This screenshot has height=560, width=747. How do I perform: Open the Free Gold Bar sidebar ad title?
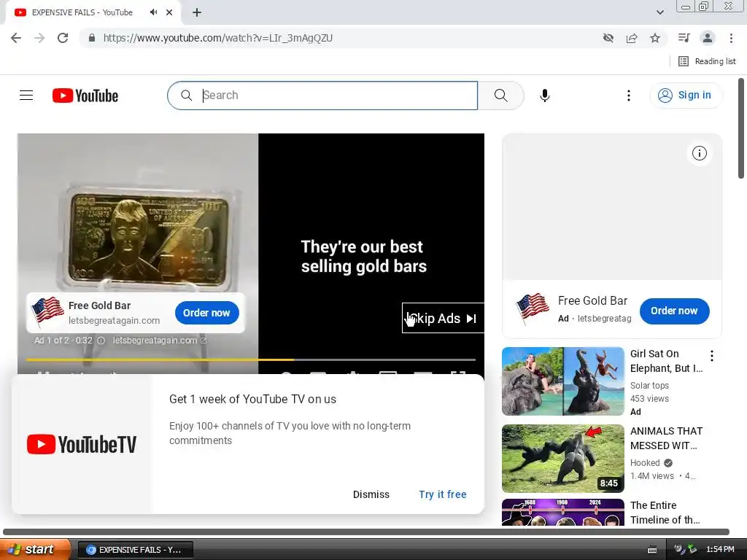[592, 301]
